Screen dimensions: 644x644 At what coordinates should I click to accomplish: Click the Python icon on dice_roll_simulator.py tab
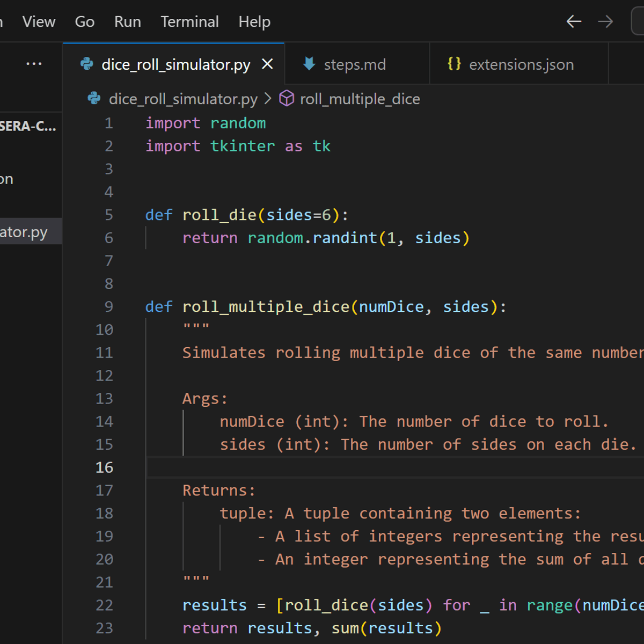tap(87, 64)
